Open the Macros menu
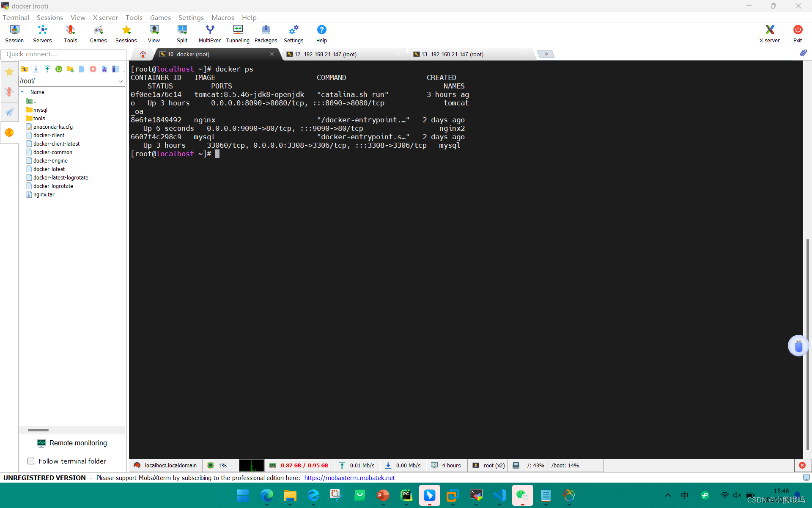 (223, 17)
